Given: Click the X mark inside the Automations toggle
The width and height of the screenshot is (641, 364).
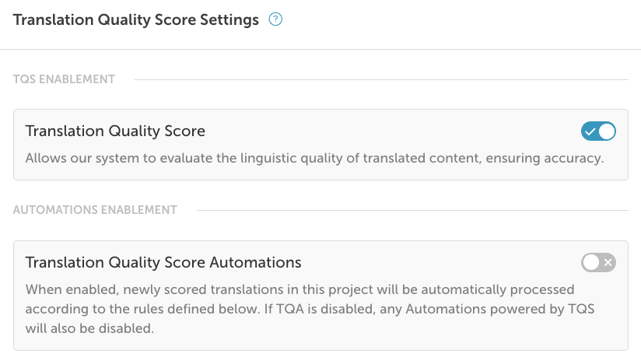Looking at the screenshot, I should click(608, 263).
